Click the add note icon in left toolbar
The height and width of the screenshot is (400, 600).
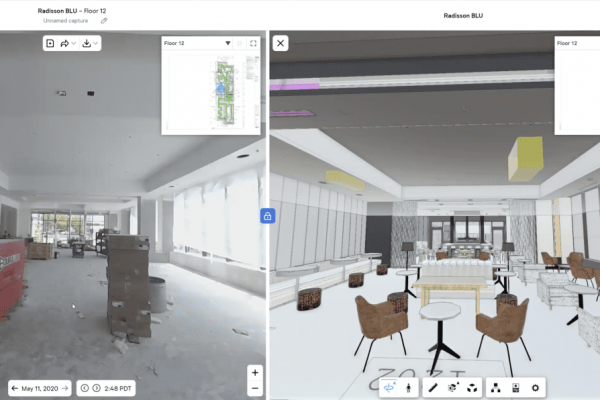tap(51, 43)
